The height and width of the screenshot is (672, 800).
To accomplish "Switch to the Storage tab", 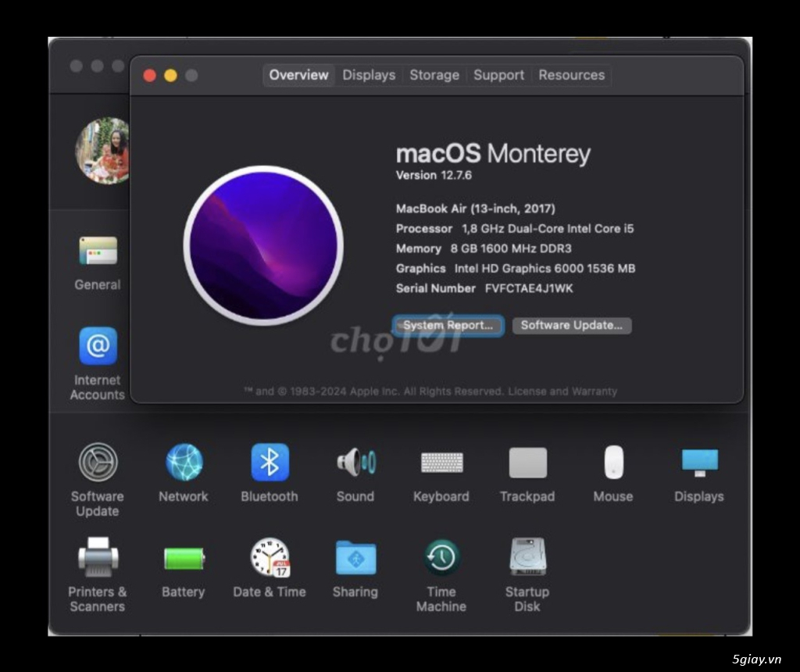I will (434, 75).
